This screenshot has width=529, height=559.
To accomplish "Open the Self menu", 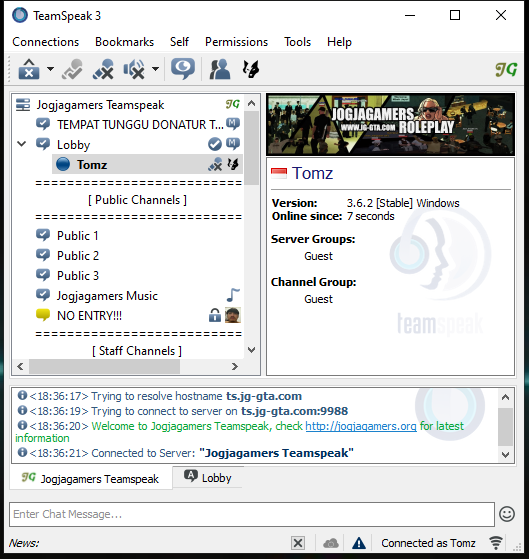I will click(x=179, y=42).
